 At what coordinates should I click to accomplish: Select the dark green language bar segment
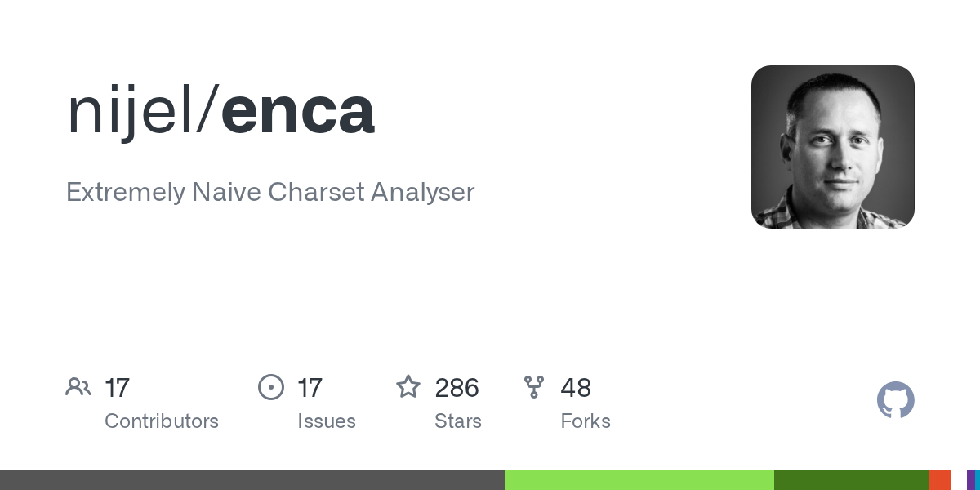(x=852, y=480)
